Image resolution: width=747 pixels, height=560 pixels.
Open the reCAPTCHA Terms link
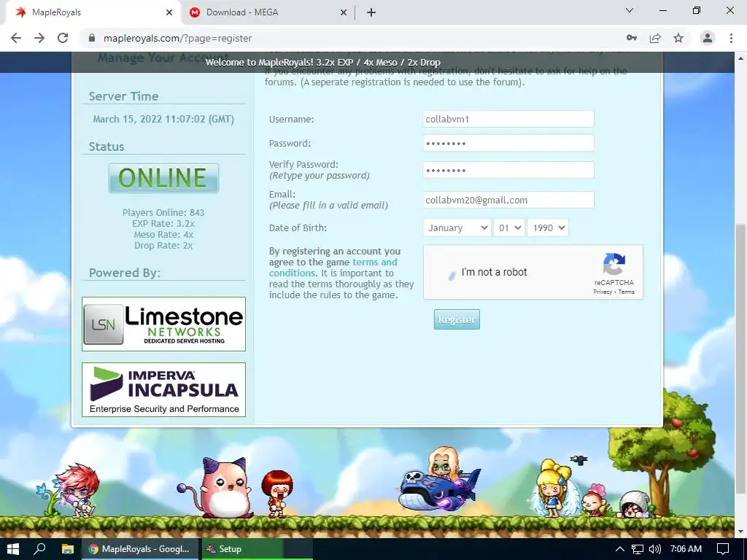click(626, 292)
